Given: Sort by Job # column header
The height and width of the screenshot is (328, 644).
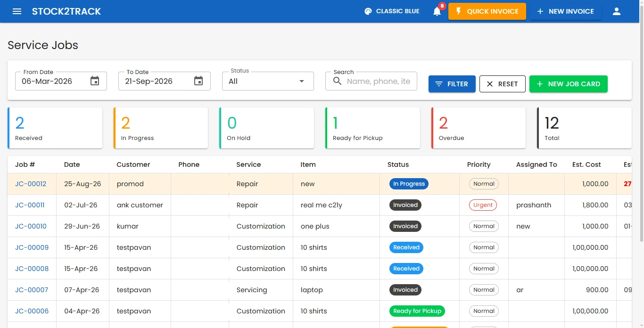Looking at the screenshot, I should [x=25, y=164].
